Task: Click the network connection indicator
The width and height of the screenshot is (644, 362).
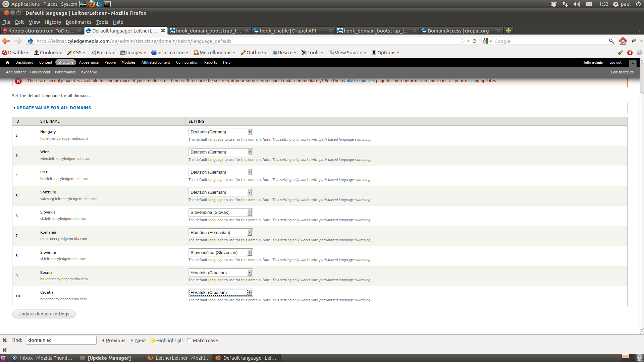Action: point(565,4)
